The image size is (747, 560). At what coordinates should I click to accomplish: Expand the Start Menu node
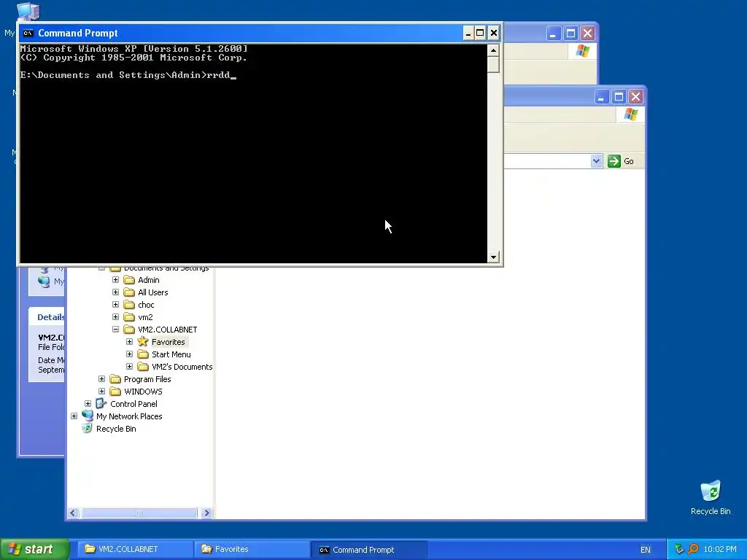[x=129, y=354]
